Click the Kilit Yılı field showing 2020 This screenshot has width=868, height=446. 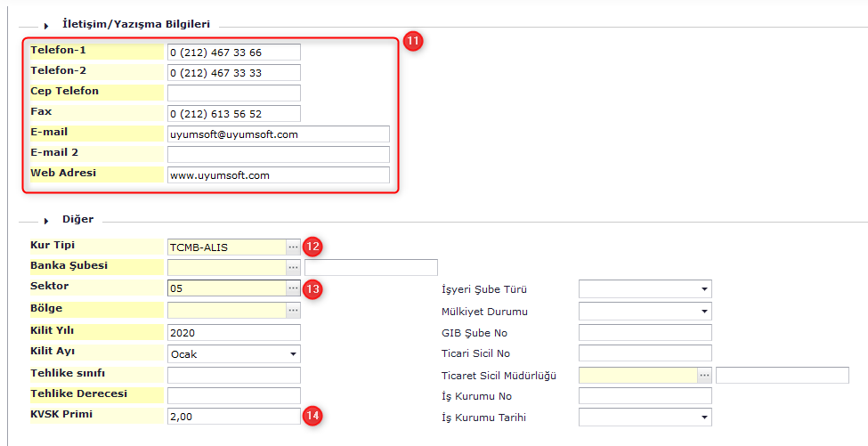(233, 332)
